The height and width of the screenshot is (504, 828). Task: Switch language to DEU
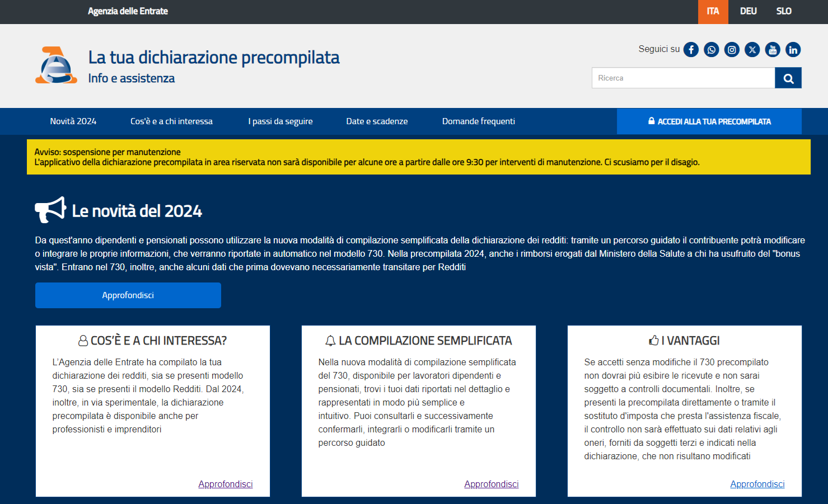click(x=748, y=12)
